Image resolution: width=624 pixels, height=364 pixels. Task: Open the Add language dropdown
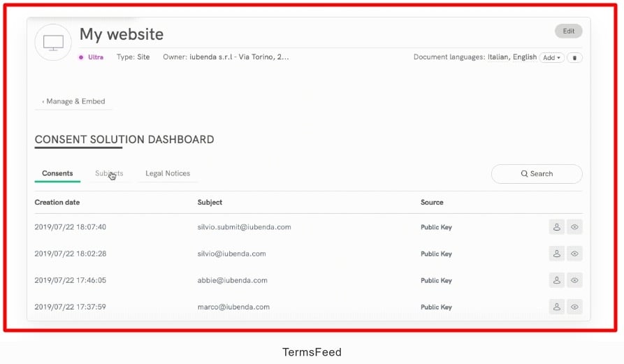(x=551, y=58)
